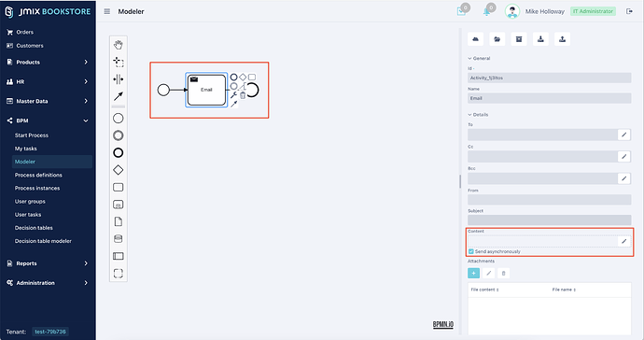Append end event from Email context pad
The image size is (644, 340).
tap(233, 77)
